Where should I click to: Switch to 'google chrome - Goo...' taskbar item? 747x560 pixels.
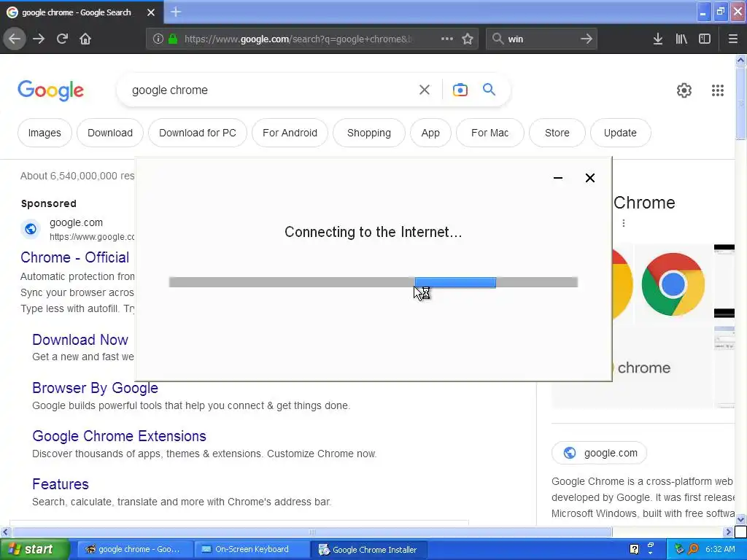(134, 550)
